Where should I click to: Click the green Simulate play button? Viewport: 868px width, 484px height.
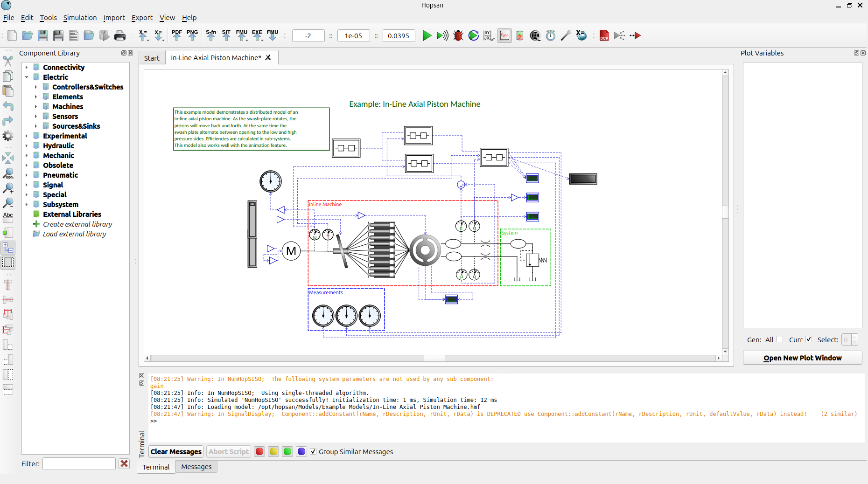point(427,36)
